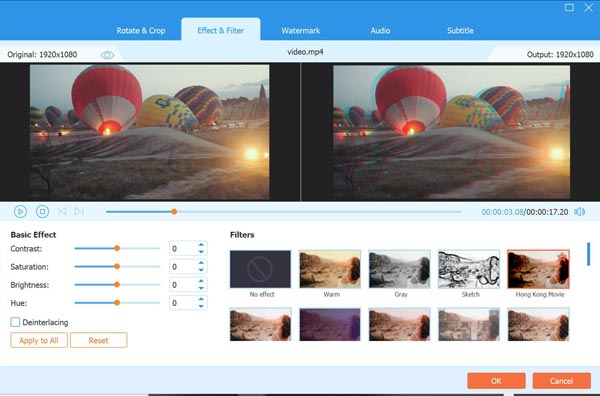Toggle original preview eye icon
This screenshot has width=600, height=396.
point(107,55)
